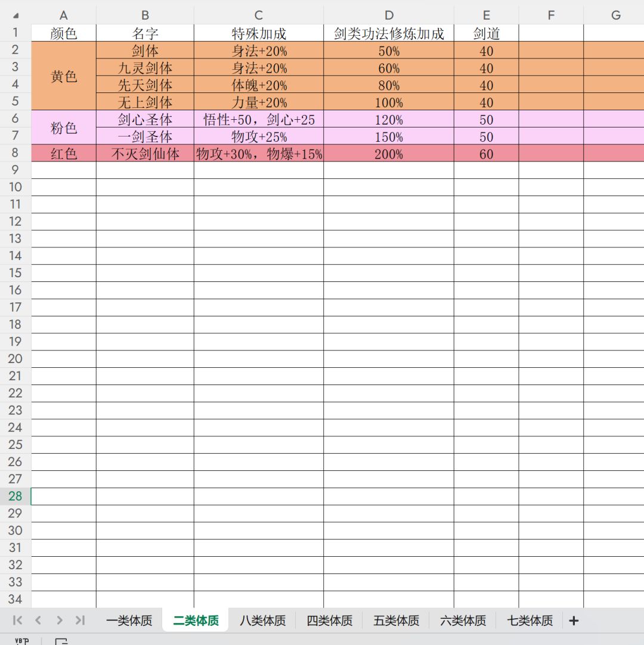Image resolution: width=644 pixels, height=645 pixels.
Task: Click the 60% cell
Action: coord(388,67)
